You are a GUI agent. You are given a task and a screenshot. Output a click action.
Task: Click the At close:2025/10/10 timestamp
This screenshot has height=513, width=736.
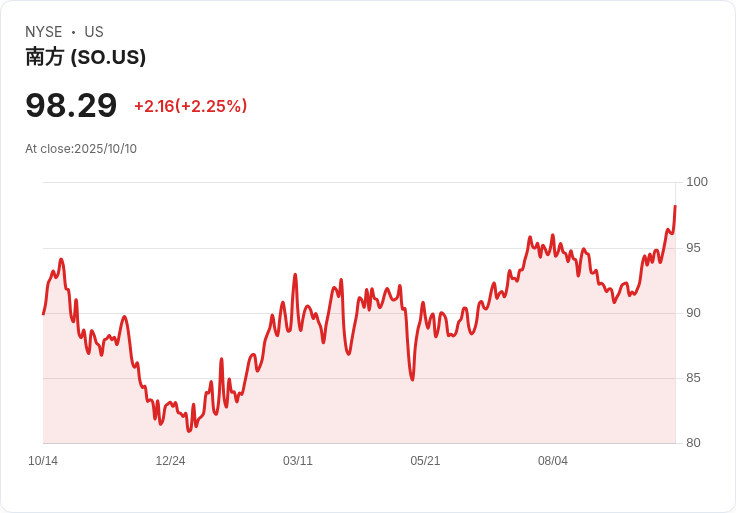click(x=81, y=149)
